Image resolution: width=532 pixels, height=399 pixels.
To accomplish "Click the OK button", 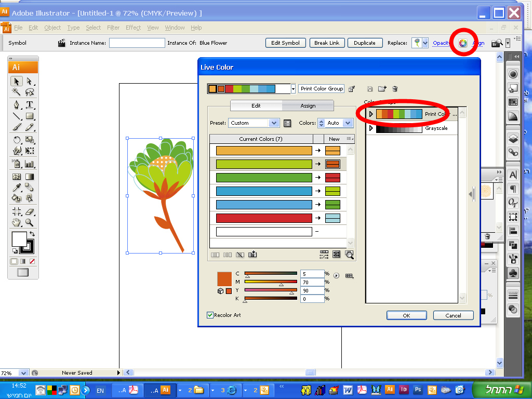I will [406, 315].
